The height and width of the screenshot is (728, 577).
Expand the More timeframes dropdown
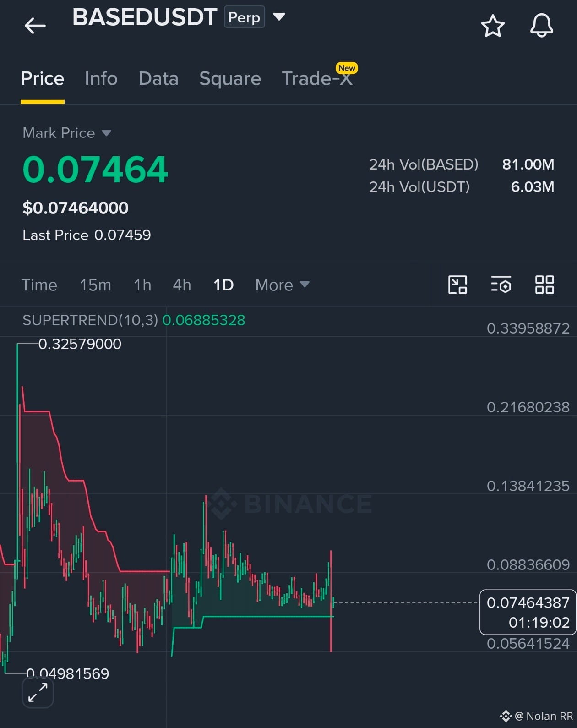coord(282,285)
